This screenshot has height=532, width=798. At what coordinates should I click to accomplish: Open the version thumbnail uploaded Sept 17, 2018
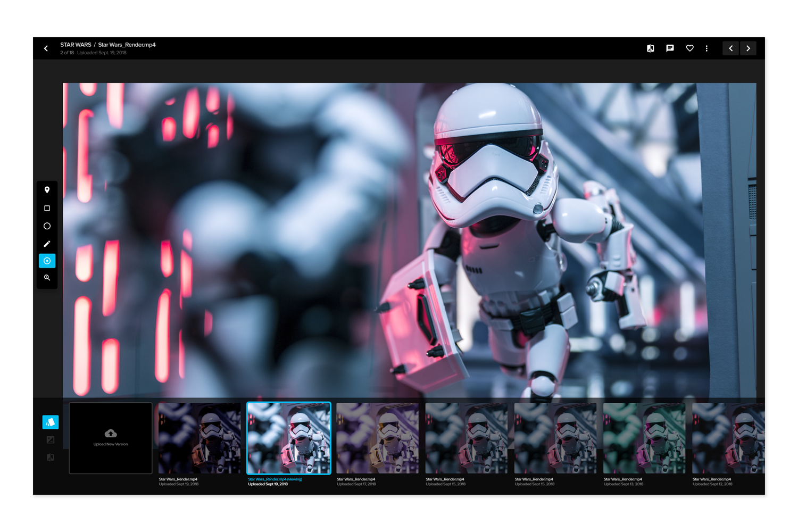(378, 438)
